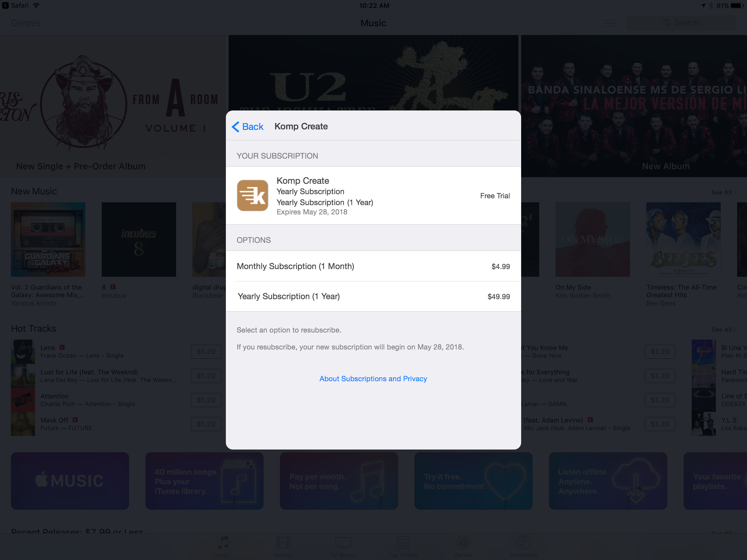Tap the Attention track artwork

click(x=23, y=400)
